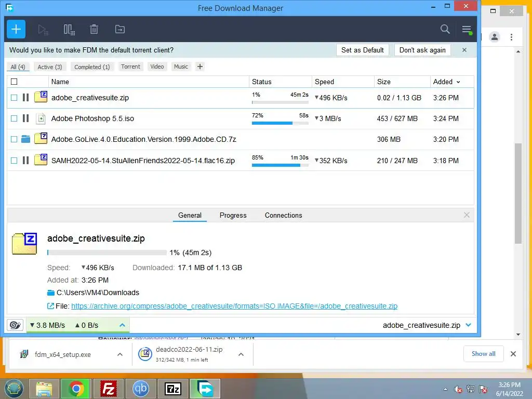This screenshot has width=532, height=399.
Task: Open the search magnifier in FDM
Action: click(445, 29)
